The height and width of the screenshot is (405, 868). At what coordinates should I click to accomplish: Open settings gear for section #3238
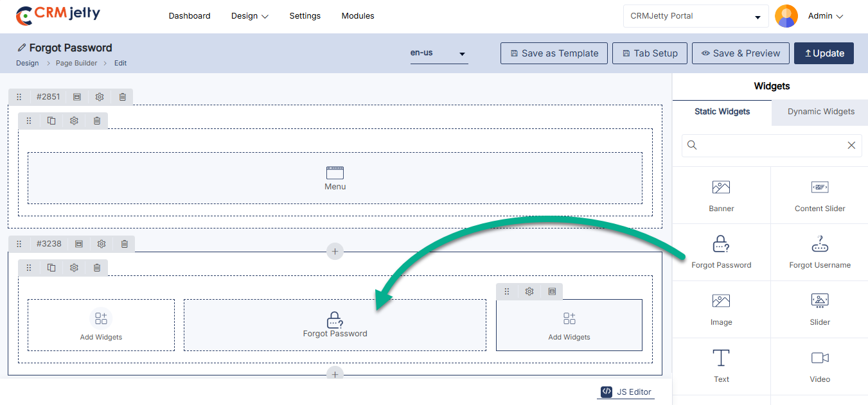pyautogui.click(x=102, y=244)
